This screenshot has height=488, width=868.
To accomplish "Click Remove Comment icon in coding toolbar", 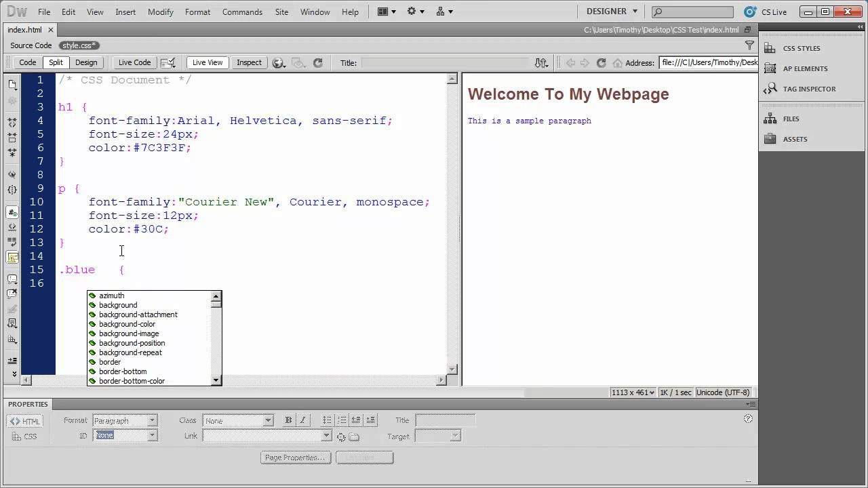I will [x=12, y=293].
